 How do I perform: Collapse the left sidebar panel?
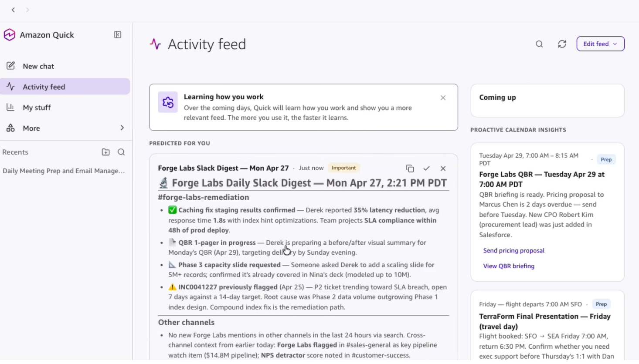118,35
